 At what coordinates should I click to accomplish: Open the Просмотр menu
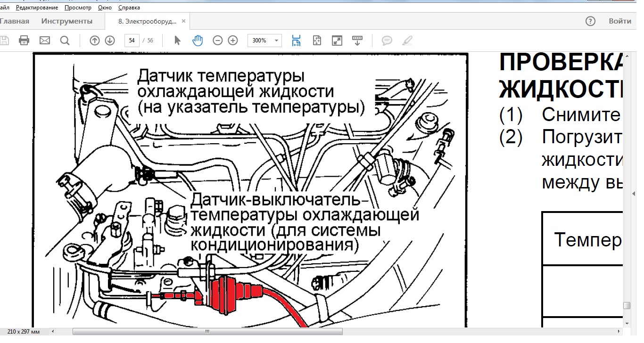(79, 8)
